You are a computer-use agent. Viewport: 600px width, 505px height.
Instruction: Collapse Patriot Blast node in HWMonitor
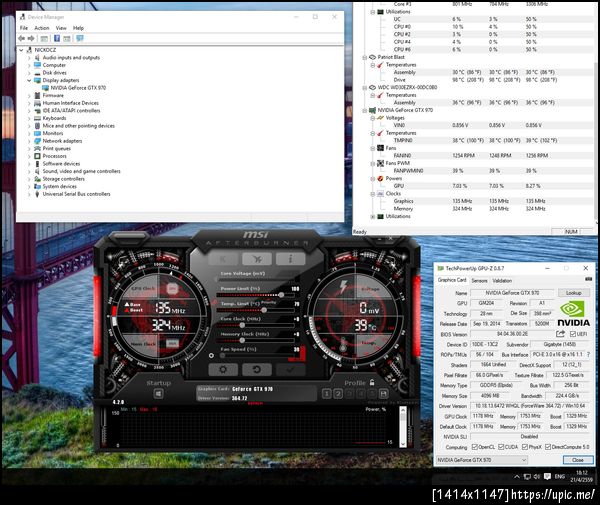365,57
